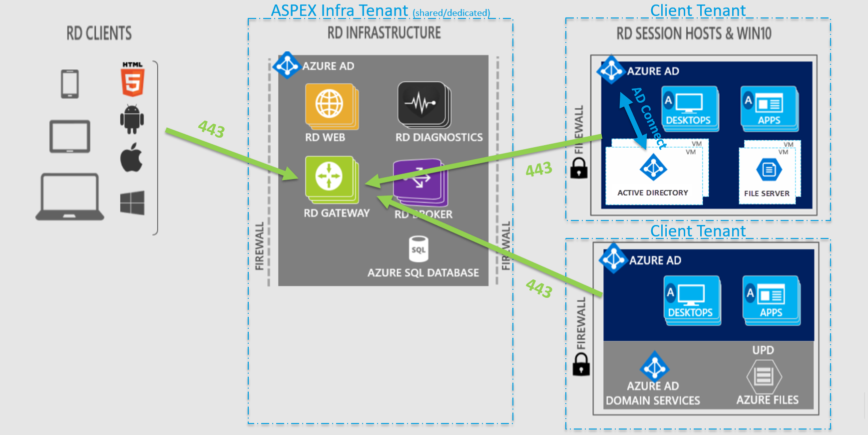Image resolution: width=868 pixels, height=435 pixels.
Task: Click the Azure SQL Database icon
Action: (419, 249)
